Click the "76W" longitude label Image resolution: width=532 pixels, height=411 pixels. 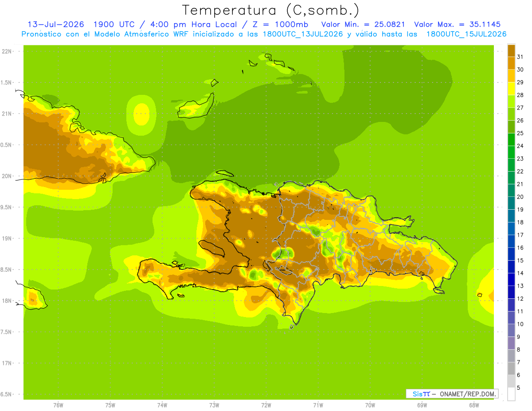click(x=58, y=405)
